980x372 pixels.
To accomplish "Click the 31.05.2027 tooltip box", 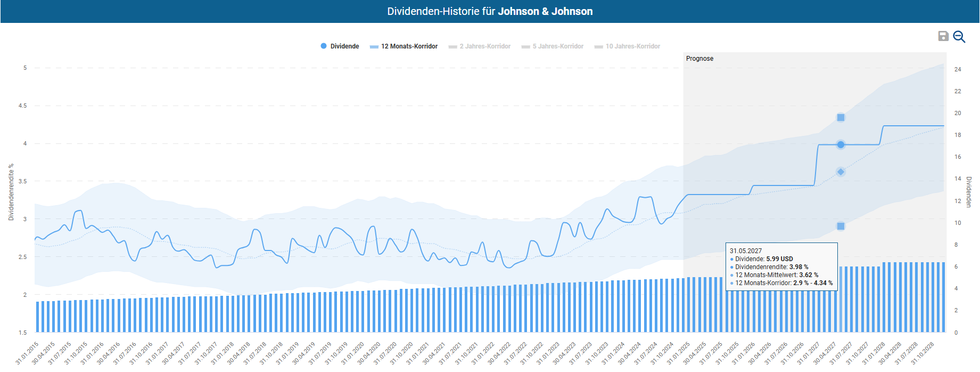I will coord(781,266).
